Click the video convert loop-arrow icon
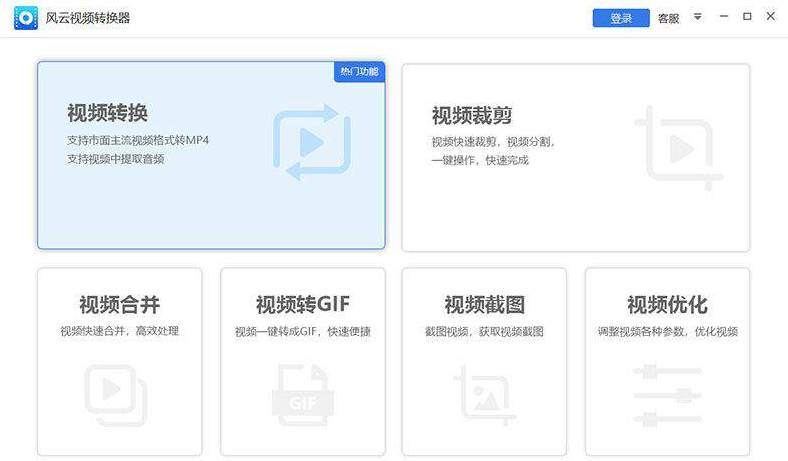Image resolution: width=788 pixels, height=461 pixels. click(x=312, y=142)
